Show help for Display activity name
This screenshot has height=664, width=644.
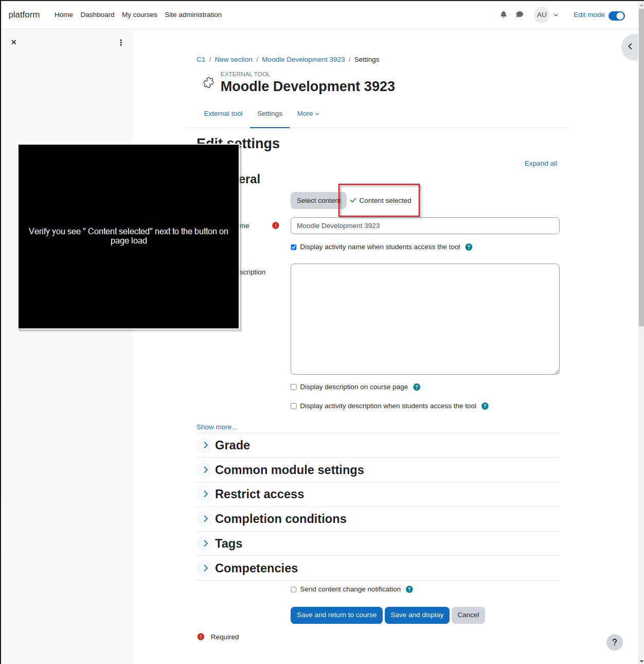pos(469,247)
